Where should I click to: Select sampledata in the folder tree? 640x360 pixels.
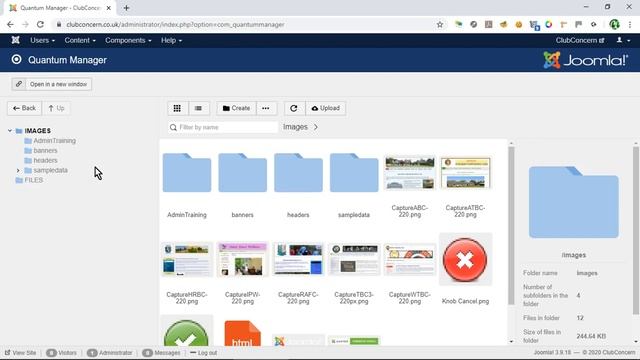[x=51, y=170]
